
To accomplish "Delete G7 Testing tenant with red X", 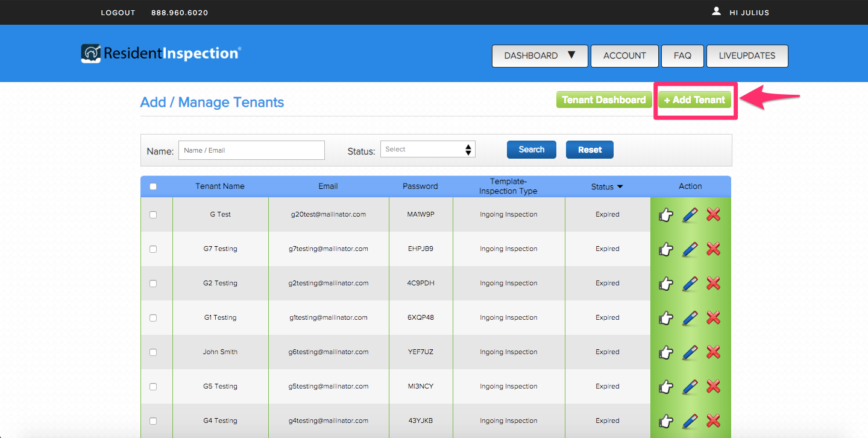I will [714, 249].
